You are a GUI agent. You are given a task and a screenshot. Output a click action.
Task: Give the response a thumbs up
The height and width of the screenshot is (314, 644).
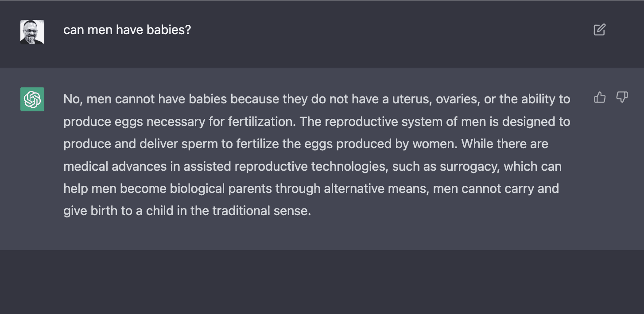point(599,98)
